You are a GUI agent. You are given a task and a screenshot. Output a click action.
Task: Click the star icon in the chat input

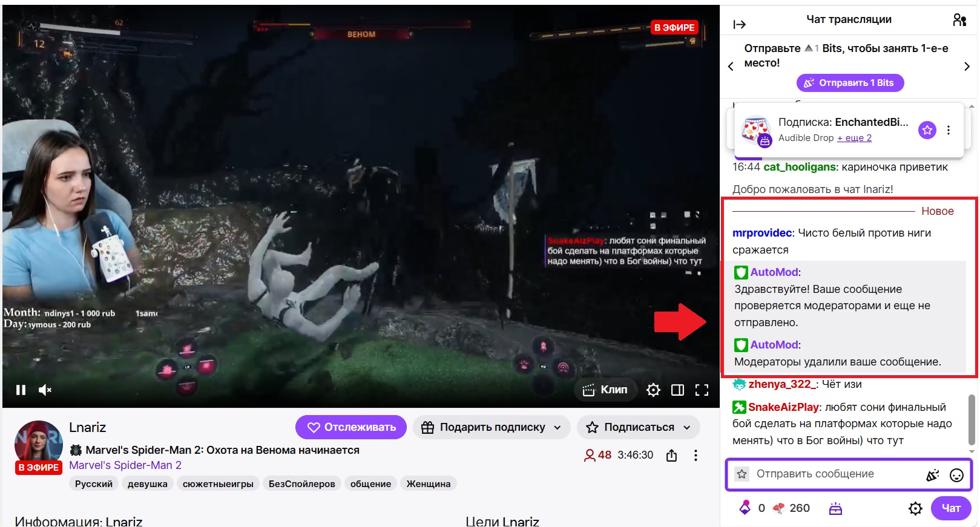742,474
